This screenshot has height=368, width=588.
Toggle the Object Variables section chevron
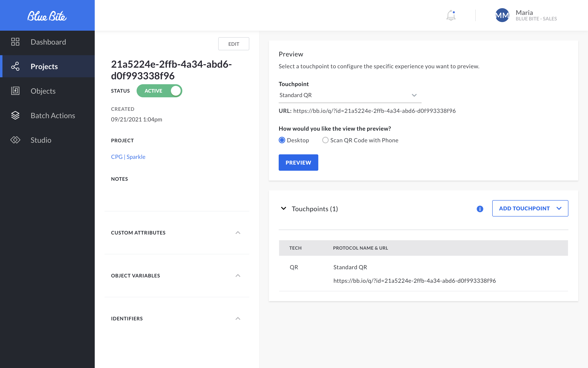point(238,276)
